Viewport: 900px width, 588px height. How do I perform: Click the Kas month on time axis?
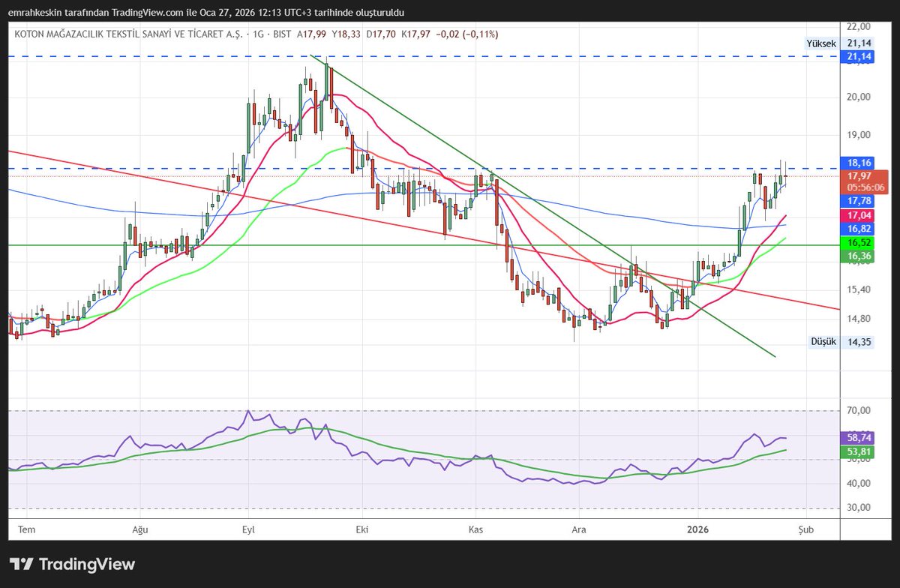[x=475, y=530]
